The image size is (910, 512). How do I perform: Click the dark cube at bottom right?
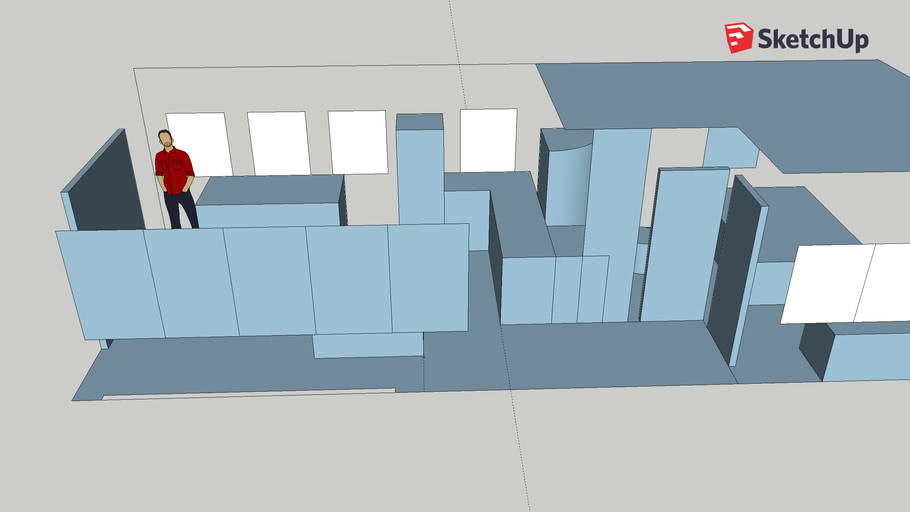pyautogui.click(x=815, y=350)
